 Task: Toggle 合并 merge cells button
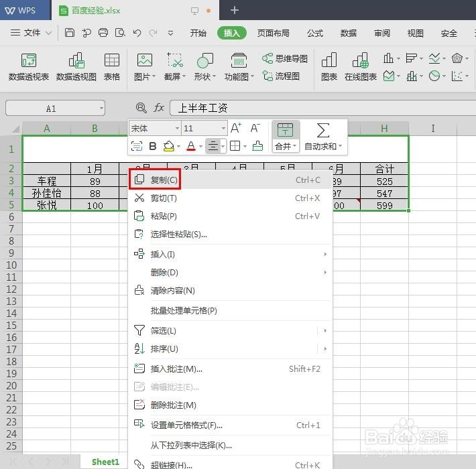(286, 136)
